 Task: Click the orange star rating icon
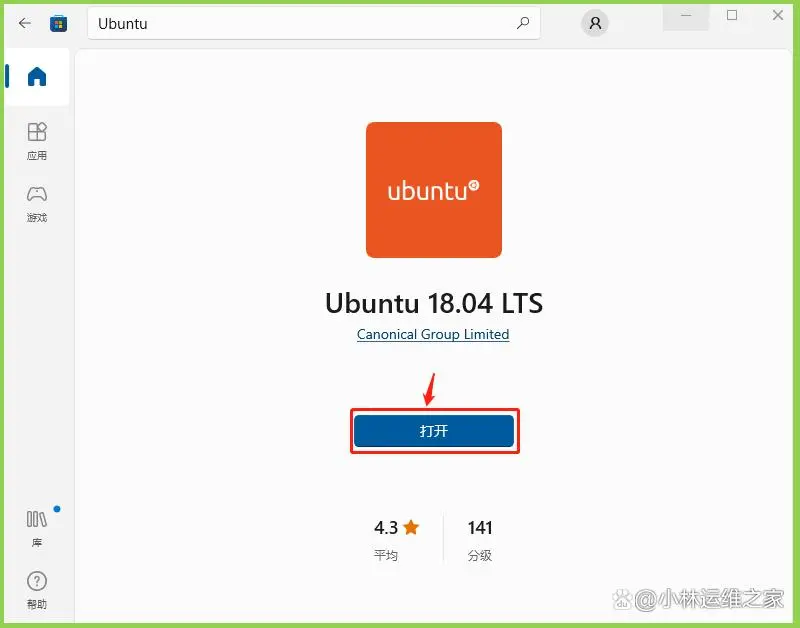(x=411, y=527)
